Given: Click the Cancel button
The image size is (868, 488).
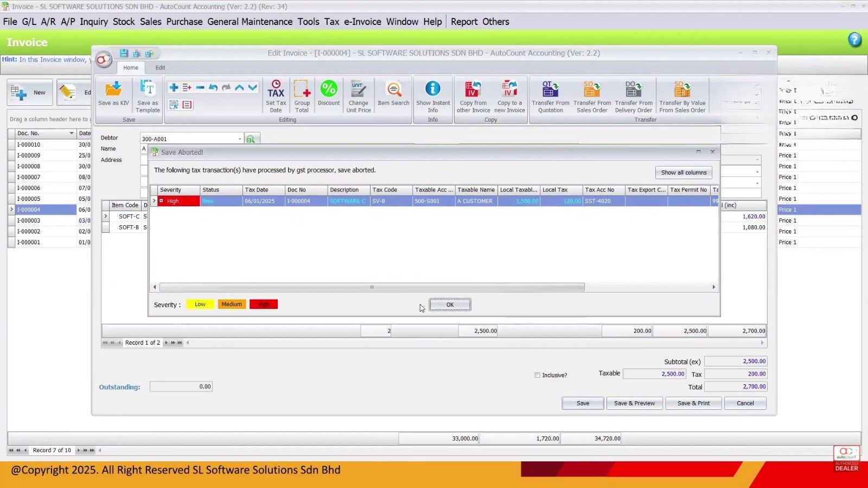Looking at the screenshot, I should tap(745, 403).
